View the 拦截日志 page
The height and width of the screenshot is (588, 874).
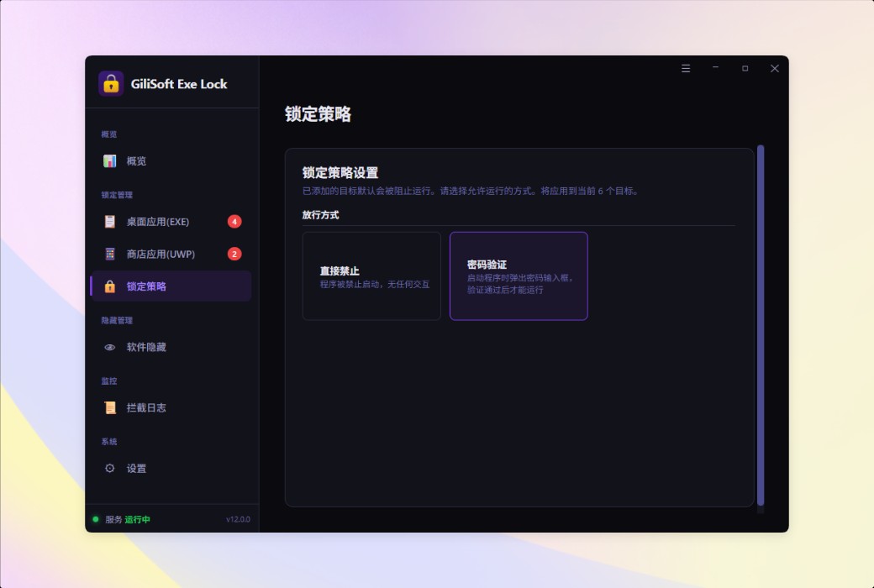coord(171,408)
